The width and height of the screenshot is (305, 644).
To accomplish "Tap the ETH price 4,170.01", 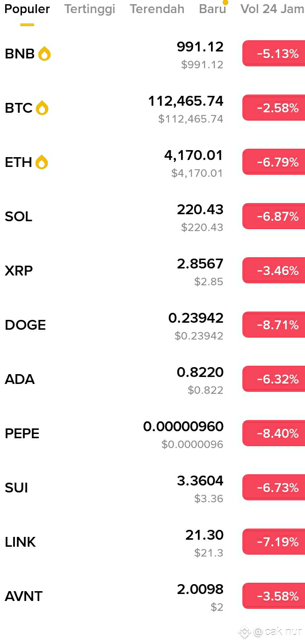I will pos(194,155).
